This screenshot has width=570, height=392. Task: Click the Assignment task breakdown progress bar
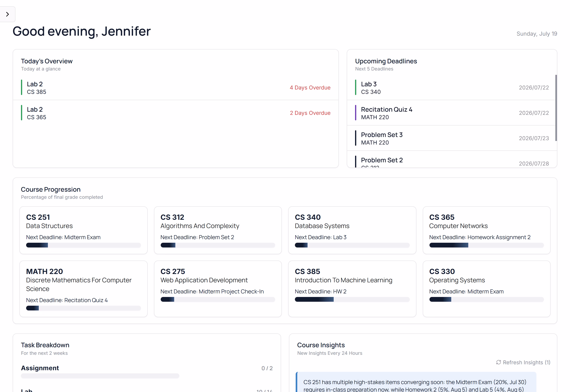[x=100, y=376]
